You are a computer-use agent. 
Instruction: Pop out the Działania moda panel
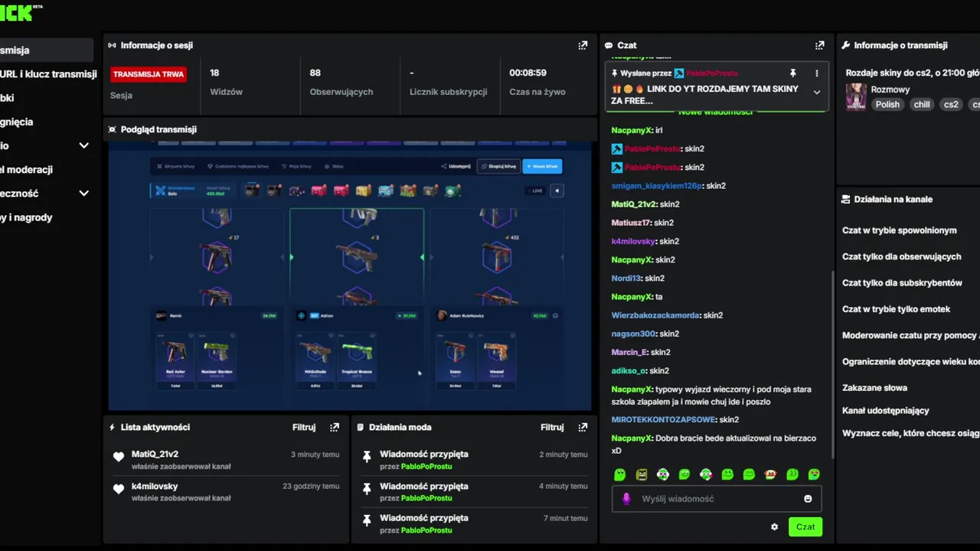tap(583, 427)
